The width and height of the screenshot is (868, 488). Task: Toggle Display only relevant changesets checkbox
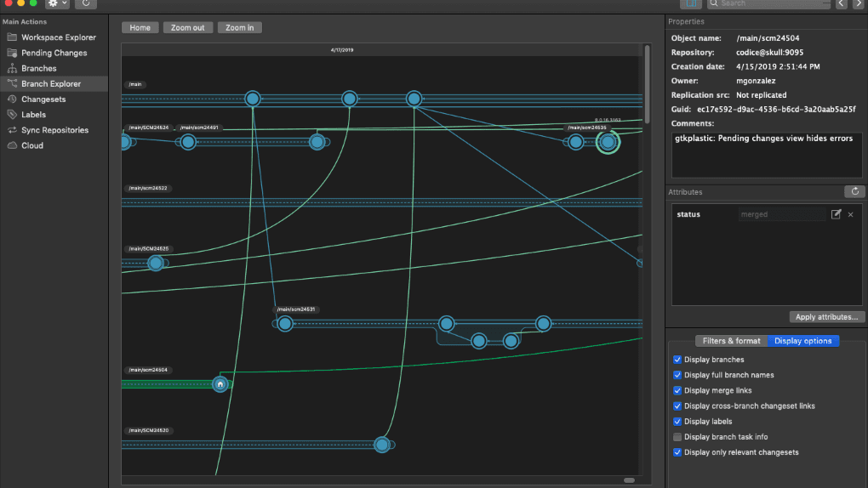(x=677, y=452)
